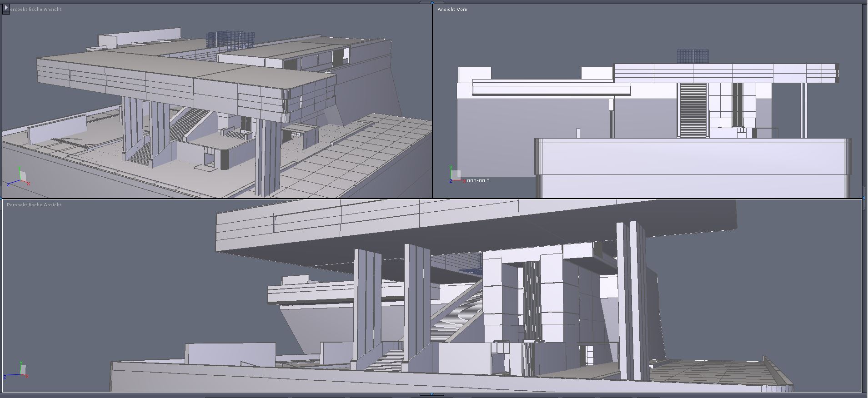
Task: Click the 'Perspektifische Ansicht' label in the top-left viewport
Action: [x=35, y=9]
